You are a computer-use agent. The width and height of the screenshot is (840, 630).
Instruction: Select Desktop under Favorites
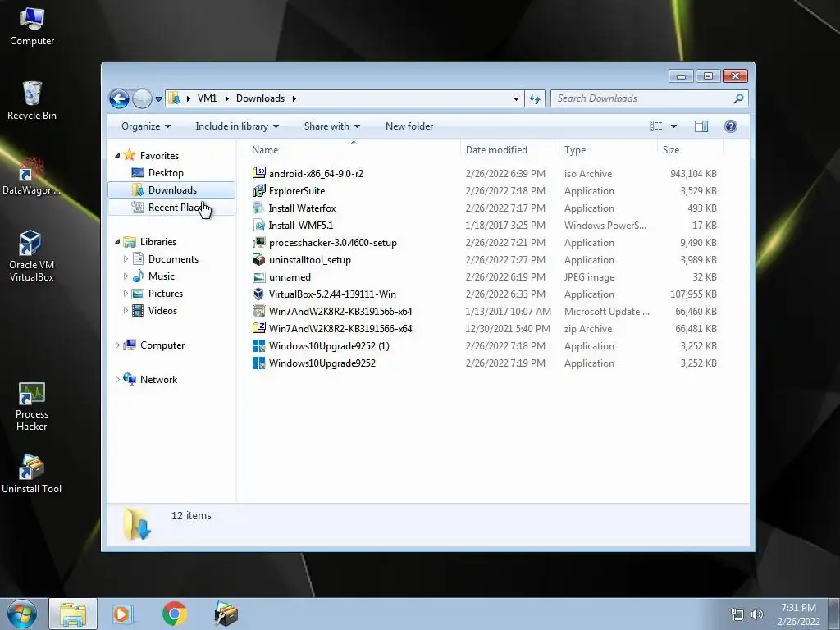coord(166,173)
